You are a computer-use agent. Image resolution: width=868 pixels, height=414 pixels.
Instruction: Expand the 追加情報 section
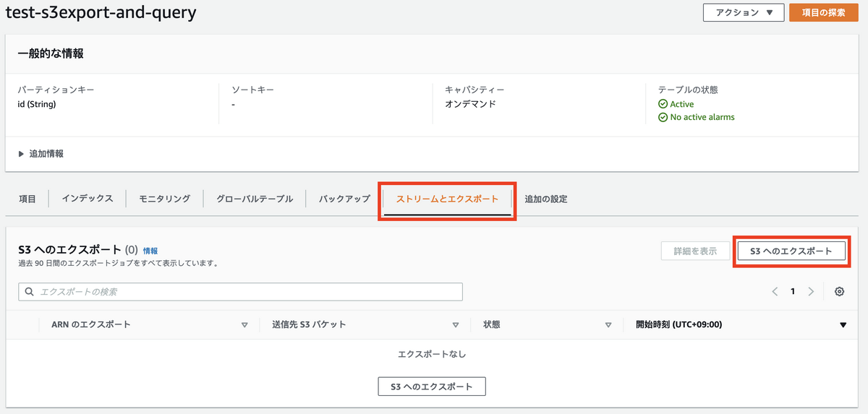click(41, 154)
